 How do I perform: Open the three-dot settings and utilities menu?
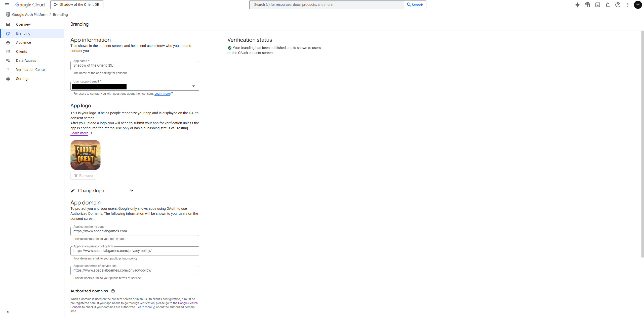pos(628,5)
